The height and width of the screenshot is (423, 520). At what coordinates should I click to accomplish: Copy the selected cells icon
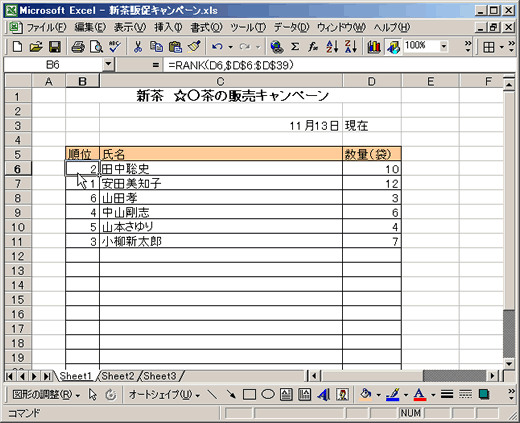coord(156,46)
